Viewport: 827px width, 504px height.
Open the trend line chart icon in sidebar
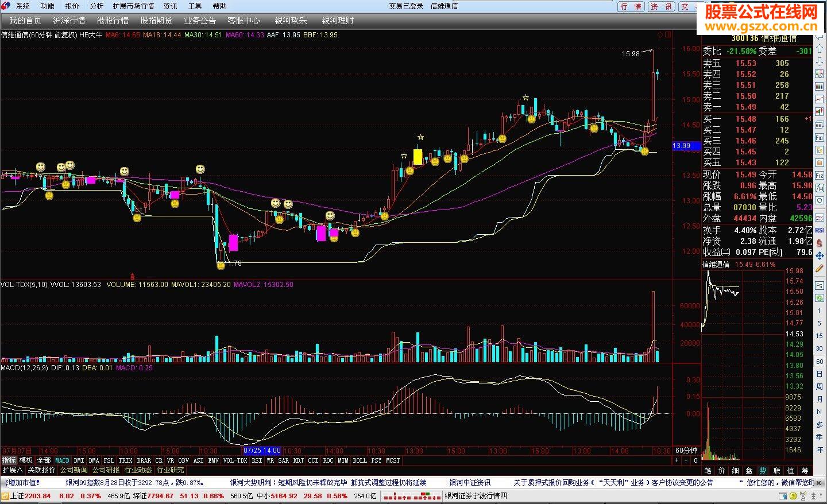820,99
